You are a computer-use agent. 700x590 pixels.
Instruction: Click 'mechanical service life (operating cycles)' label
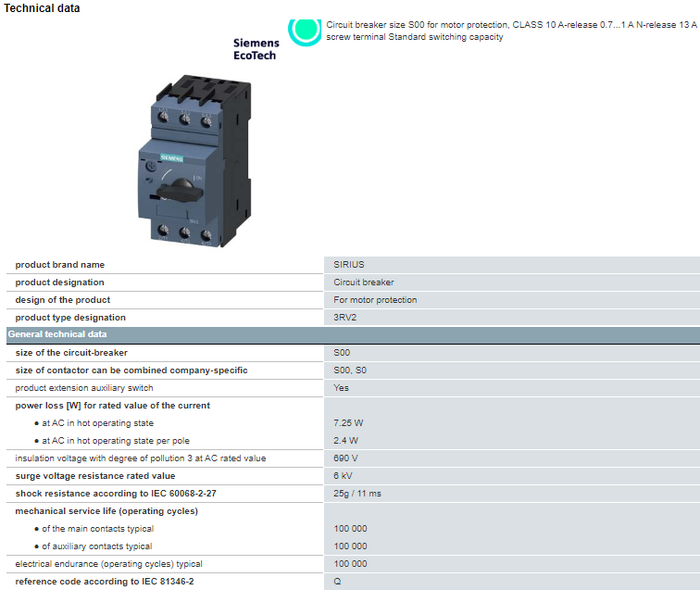pos(106,511)
